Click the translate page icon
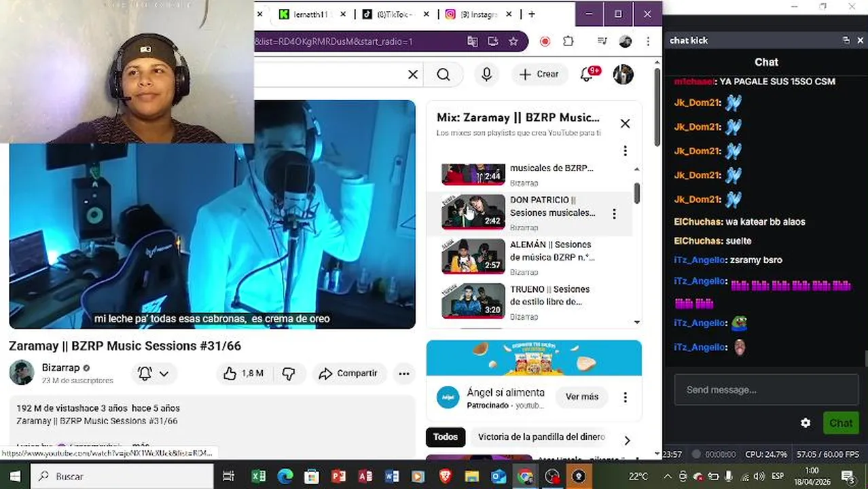 click(473, 41)
